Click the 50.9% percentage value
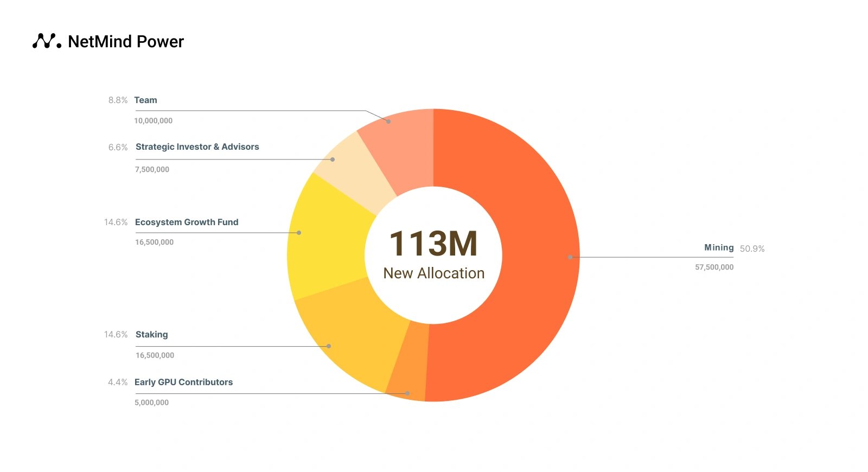 [x=752, y=249]
